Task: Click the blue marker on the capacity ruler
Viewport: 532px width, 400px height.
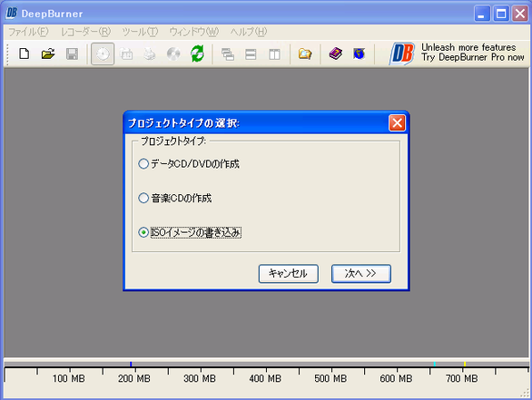Action: point(131,364)
